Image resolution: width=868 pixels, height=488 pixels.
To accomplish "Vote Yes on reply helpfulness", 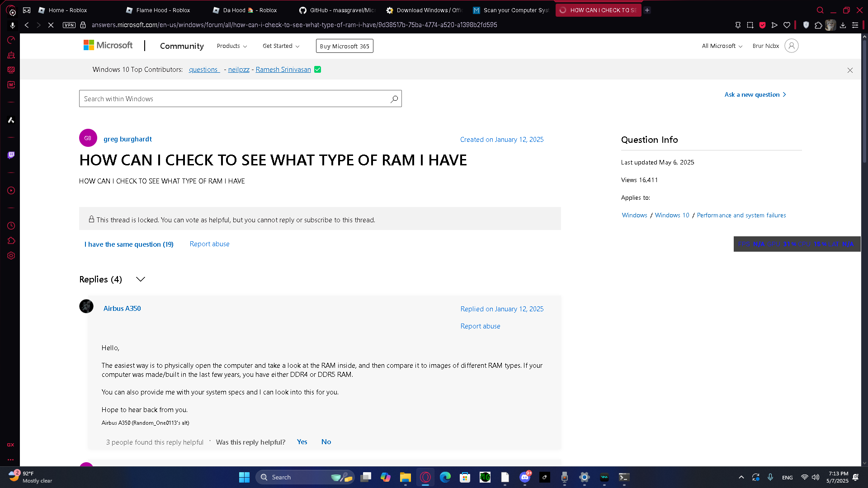I will point(302,442).
